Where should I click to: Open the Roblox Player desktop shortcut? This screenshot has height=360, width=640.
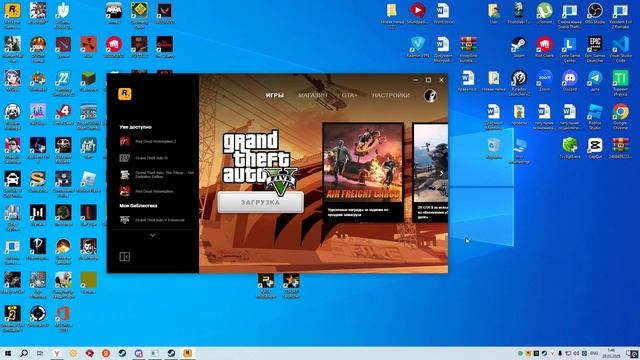coord(88,182)
